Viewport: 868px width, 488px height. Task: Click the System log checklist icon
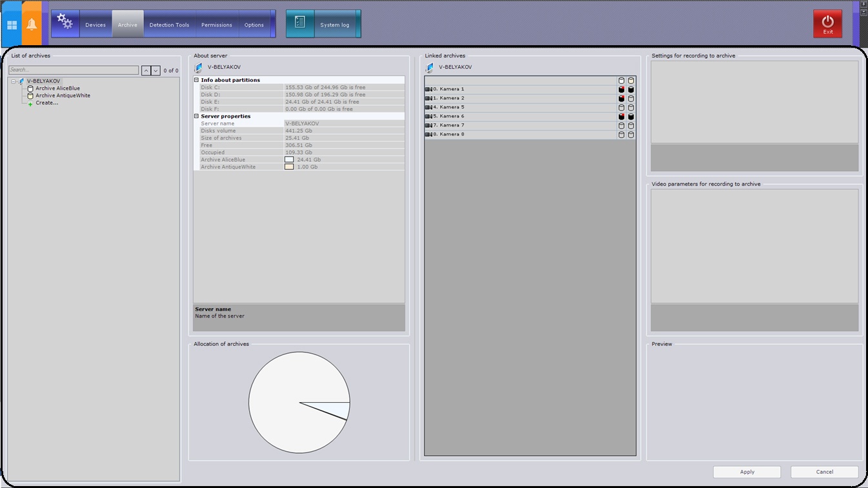300,23
